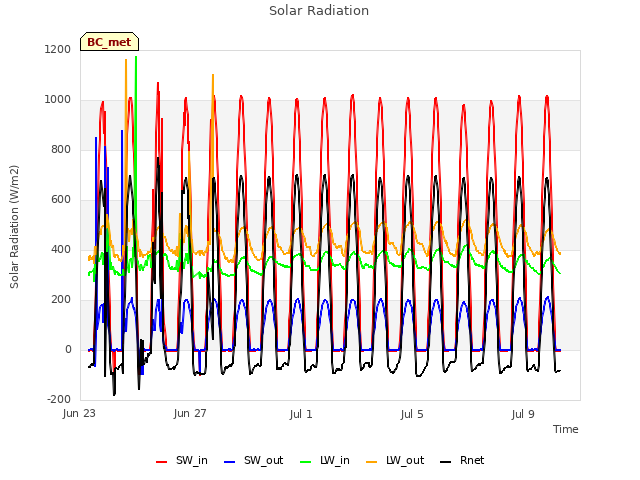The height and width of the screenshot is (480, 640).
Task: Click the red SW_in legend color marker
Action: coord(162,462)
